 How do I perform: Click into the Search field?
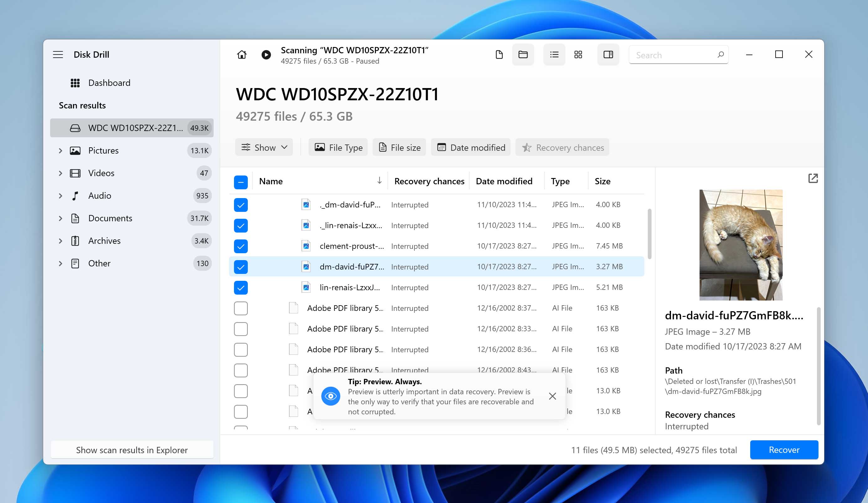click(x=672, y=55)
